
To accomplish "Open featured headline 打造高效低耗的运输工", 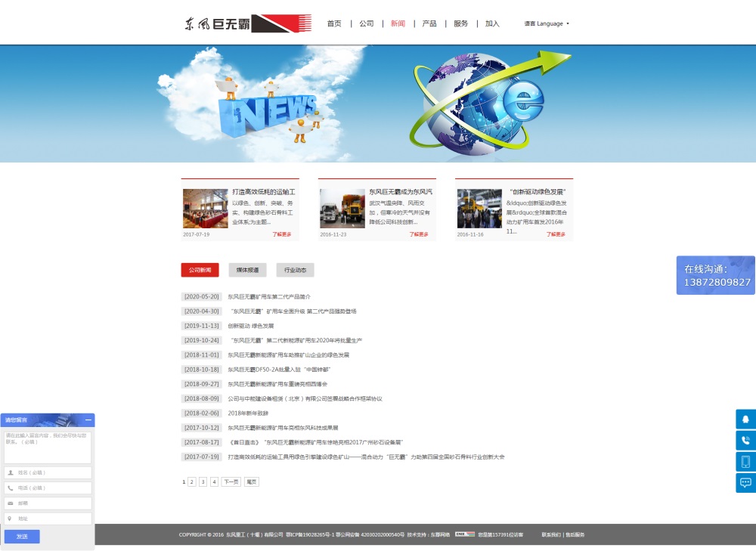I will 264,192.
